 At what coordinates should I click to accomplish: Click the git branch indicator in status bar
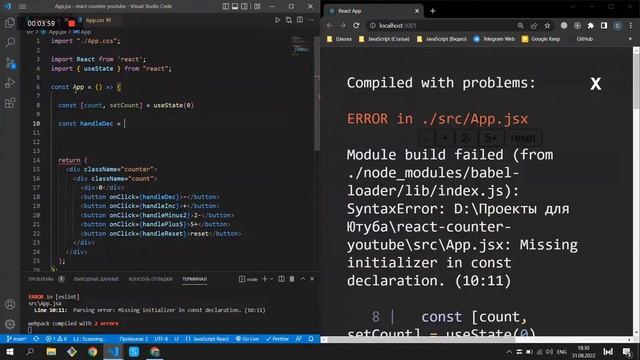coord(16,339)
